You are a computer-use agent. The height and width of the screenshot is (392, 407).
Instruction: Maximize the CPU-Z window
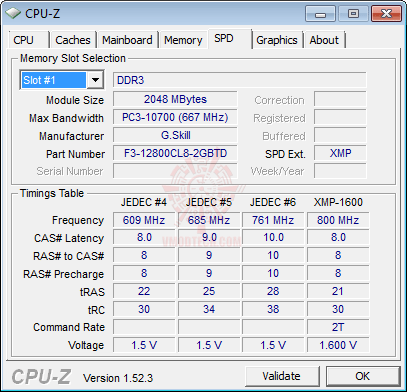tap(353, 14)
